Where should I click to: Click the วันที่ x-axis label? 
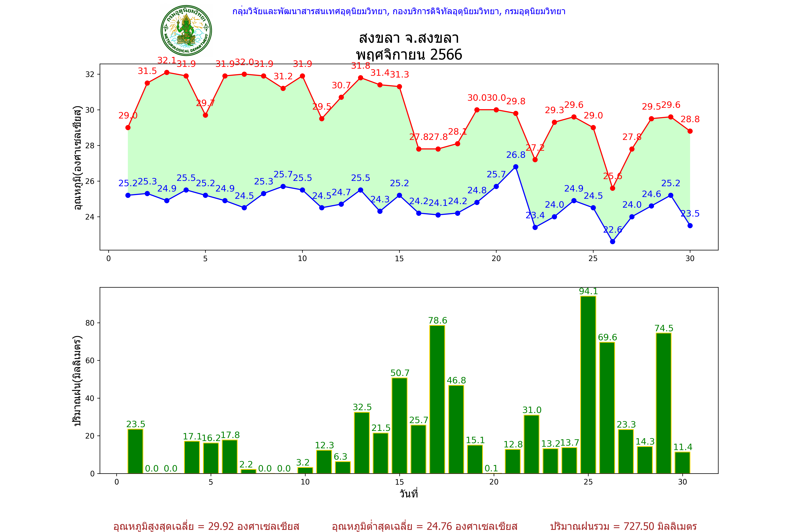409,494
